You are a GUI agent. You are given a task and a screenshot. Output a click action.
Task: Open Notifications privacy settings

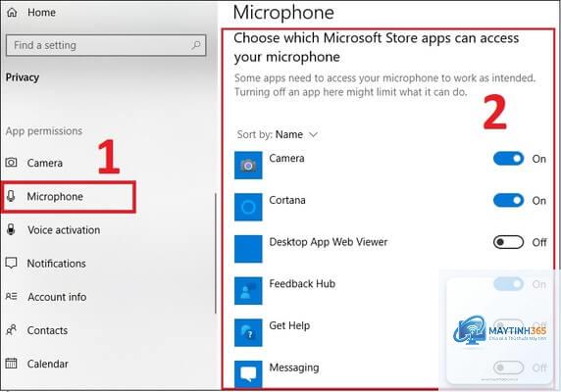pos(46,264)
